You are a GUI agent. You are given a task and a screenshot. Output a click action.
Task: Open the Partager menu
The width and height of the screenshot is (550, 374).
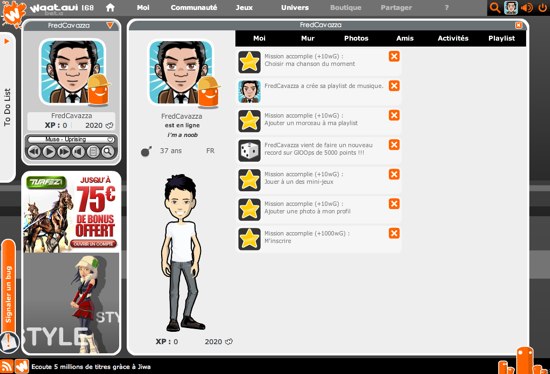point(396,7)
